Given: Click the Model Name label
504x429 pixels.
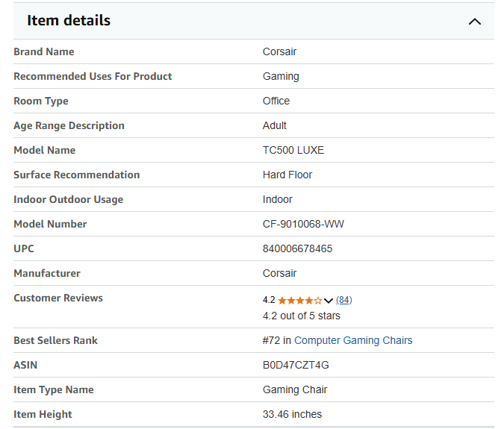Looking at the screenshot, I should tap(45, 150).
